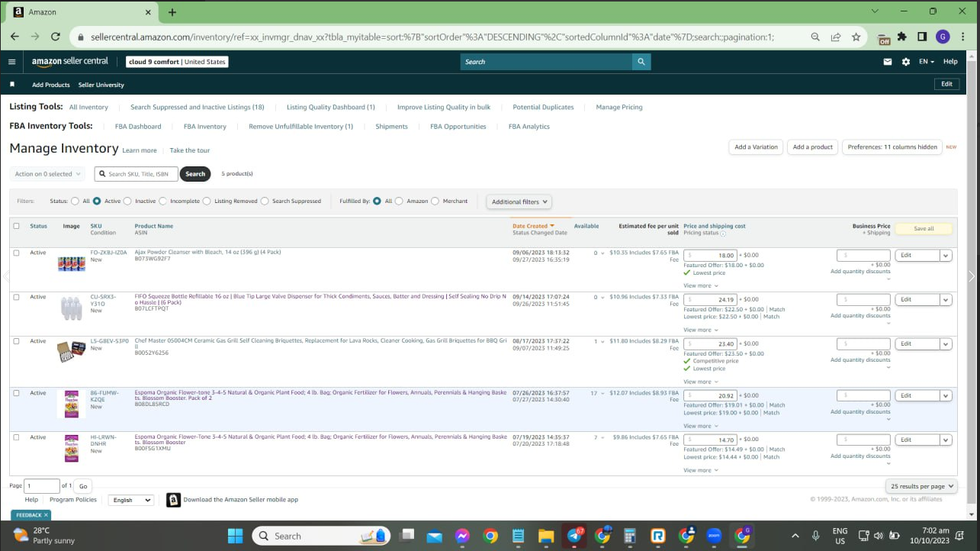The height and width of the screenshot is (551, 980).
Task: Open the Calculator app from the taskbar
Action: coord(630,536)
